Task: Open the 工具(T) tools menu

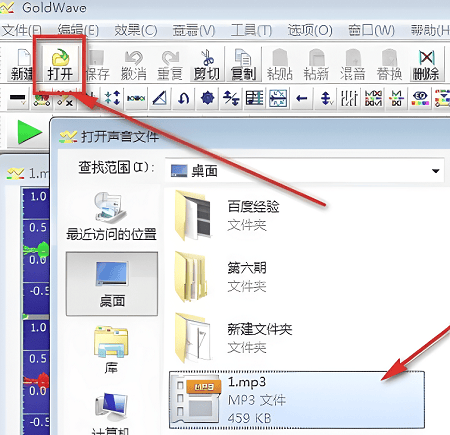Action: click(x=251, y=31)
